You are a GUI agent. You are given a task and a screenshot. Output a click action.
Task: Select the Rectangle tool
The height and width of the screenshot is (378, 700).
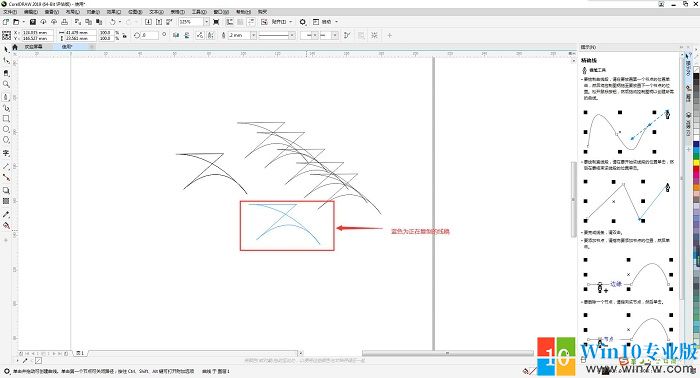pos(6,119)
